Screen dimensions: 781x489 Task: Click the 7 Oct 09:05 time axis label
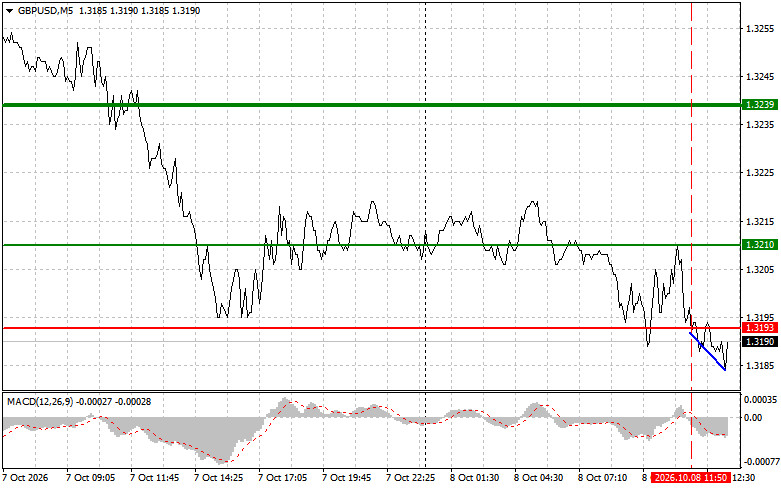coord(90,478)
